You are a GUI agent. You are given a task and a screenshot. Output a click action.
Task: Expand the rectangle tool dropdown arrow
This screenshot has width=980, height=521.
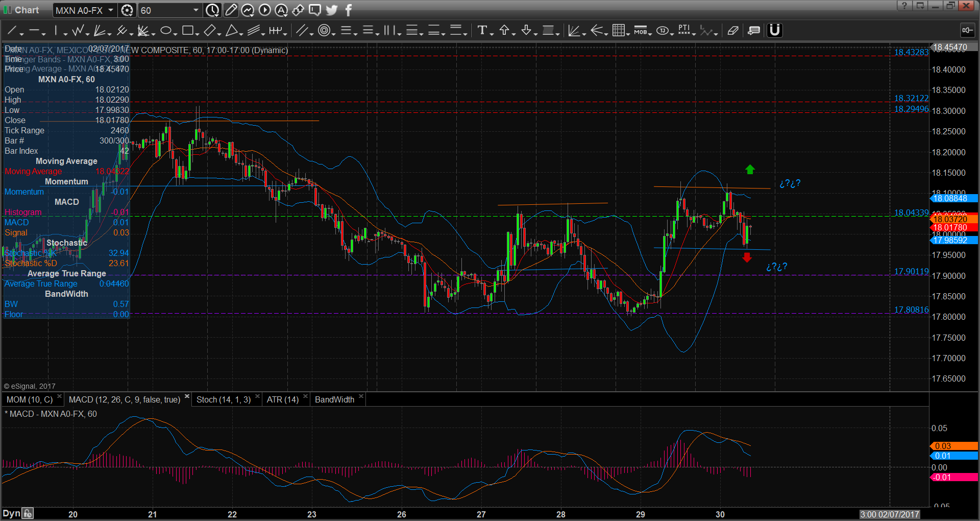pyautogui.click(x=197, y=34)
